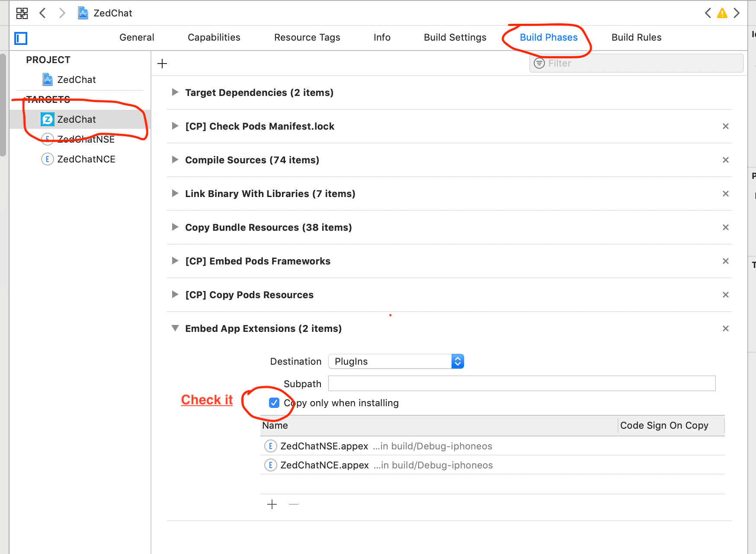Toggle Copy only when installing checkbox
Screen dimensions: 756x554
tap(274, 403)
